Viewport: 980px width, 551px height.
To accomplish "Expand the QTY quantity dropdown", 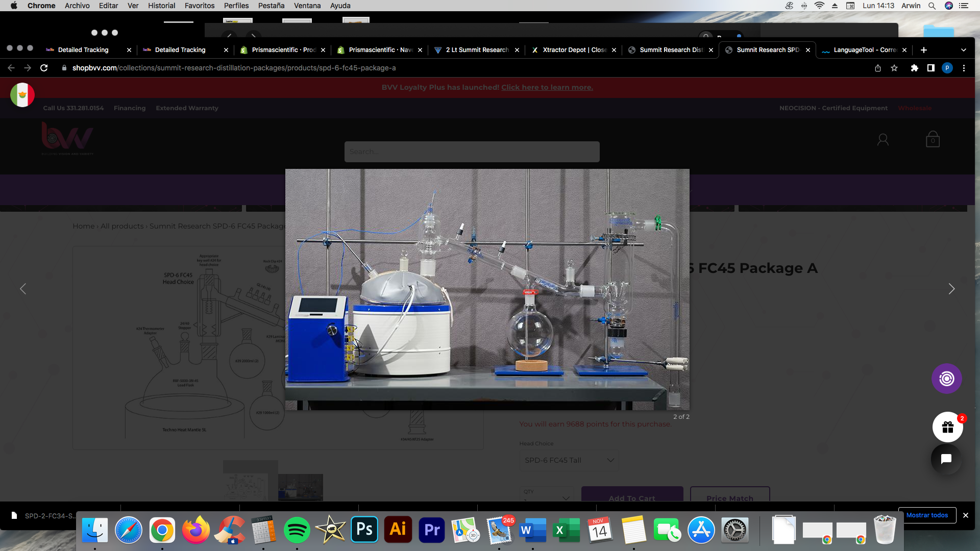I will [x=547, y=495].
